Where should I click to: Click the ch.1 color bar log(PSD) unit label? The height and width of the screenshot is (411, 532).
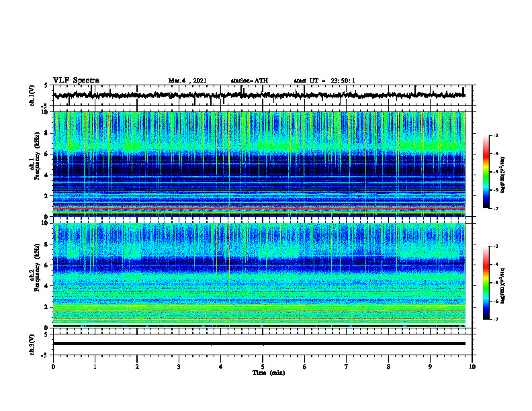tap(503, 175)
